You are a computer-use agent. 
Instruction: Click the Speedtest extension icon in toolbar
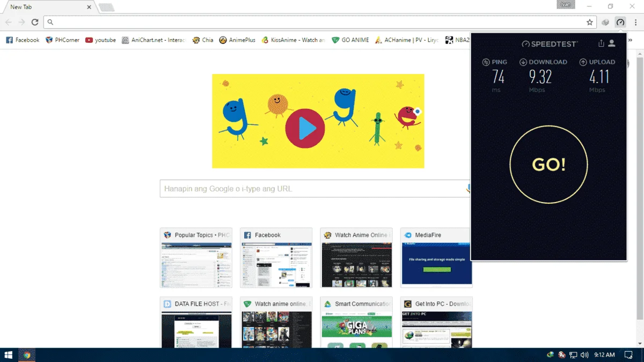[620, 22]
